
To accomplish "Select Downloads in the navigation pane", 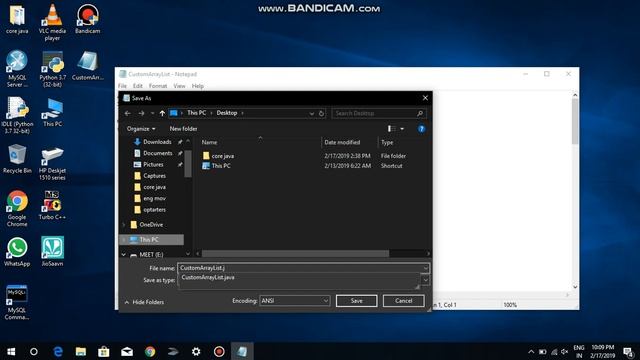I will (157, 142).
